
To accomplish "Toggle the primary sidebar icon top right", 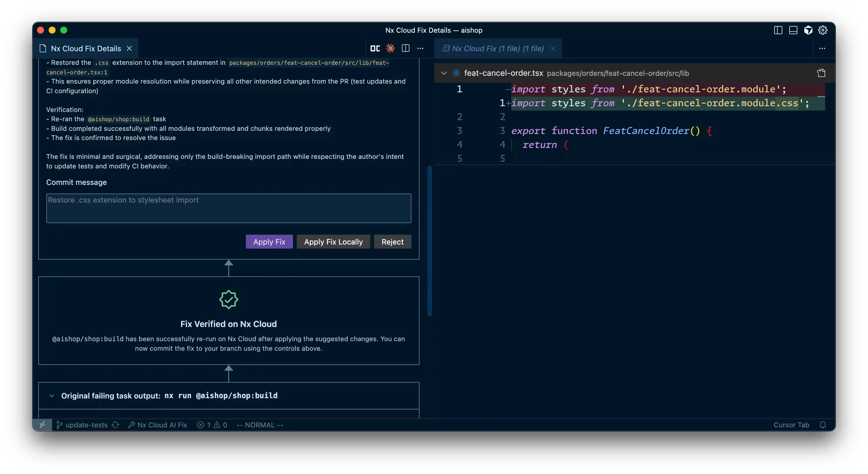I will [778, 30].
